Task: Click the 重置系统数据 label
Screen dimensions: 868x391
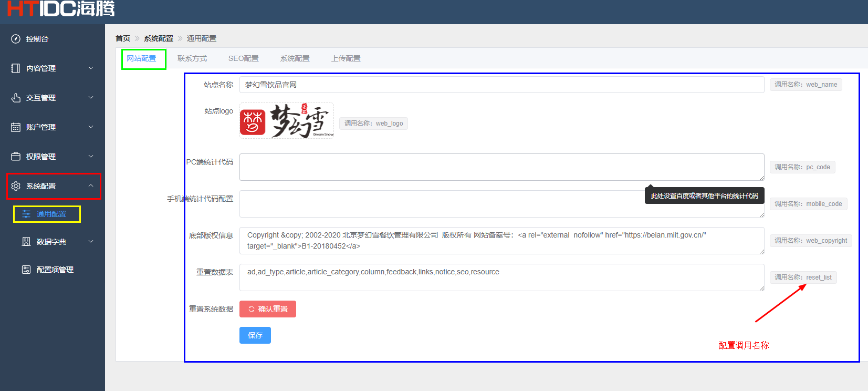Action: tap(211, 309)
